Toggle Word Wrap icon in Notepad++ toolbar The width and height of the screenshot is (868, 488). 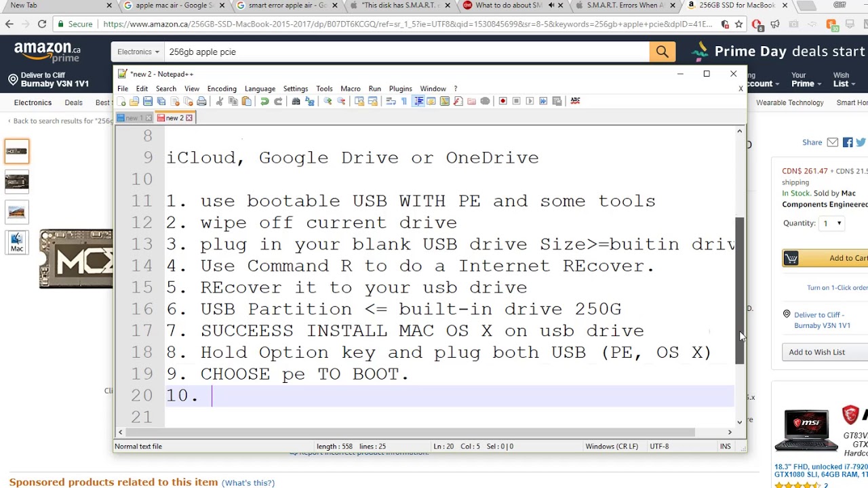(x=391, y=101)
